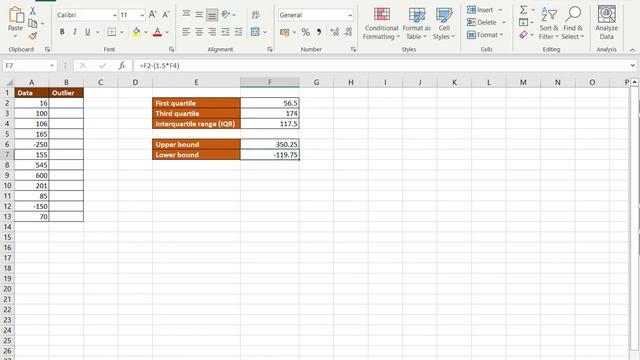Viewport: 640px width, 360px height.
Task: Collapse the ribbon with chevron
Action: 632,50
